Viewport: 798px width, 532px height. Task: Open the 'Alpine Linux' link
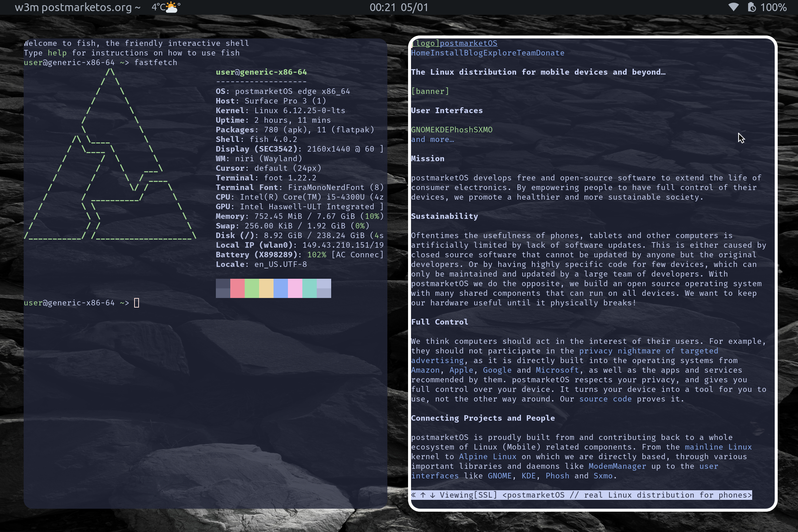(x=488, y=457)
